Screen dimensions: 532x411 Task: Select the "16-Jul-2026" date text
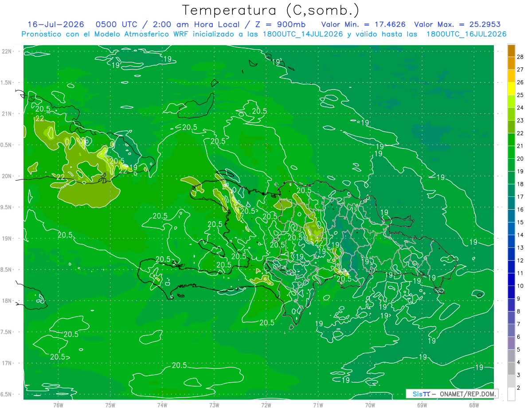(x=56, y=24)
